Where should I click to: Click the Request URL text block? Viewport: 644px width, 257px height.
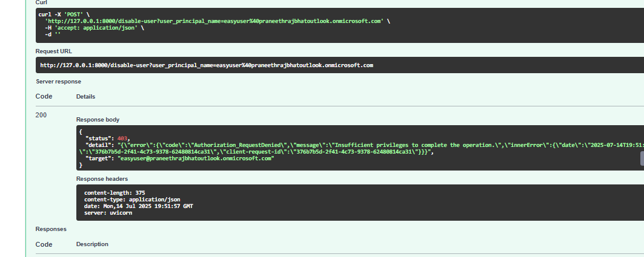click(206, 65)
